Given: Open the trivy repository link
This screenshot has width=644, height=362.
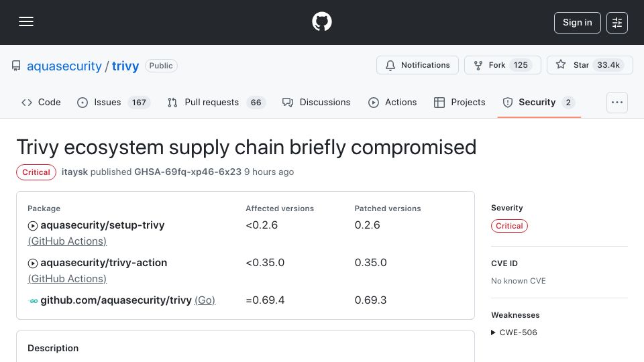Looking at the screenshot, I should 125,66.
